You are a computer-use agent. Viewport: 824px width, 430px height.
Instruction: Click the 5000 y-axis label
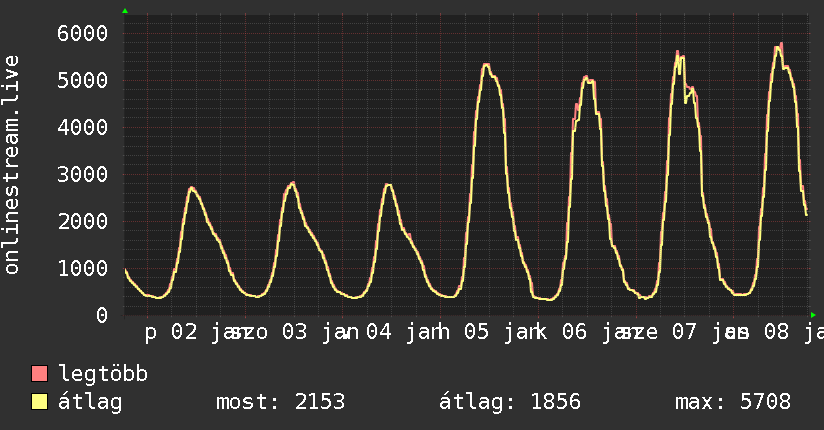tap(83, 80)
